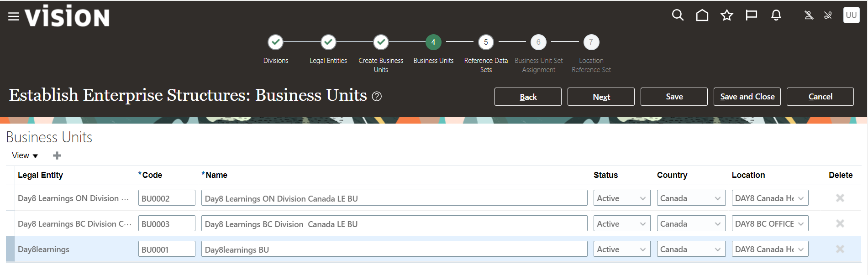Viewport: 868px width, 275px height.
Task: Click the add row plus icon
Action: (x=57, y=156)
